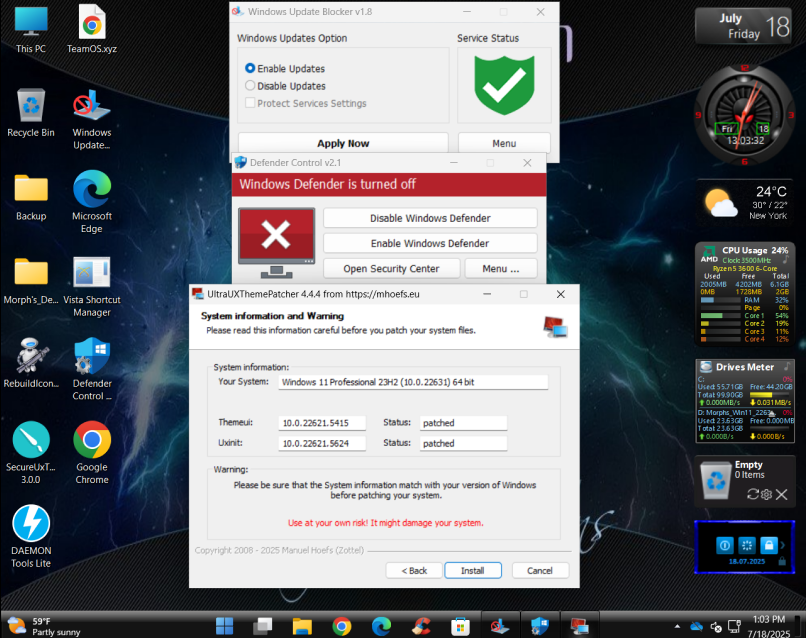Viewport: 806px width, 638px height.
Task: Click Open Security Center button
Action: [x=391, y=268]
